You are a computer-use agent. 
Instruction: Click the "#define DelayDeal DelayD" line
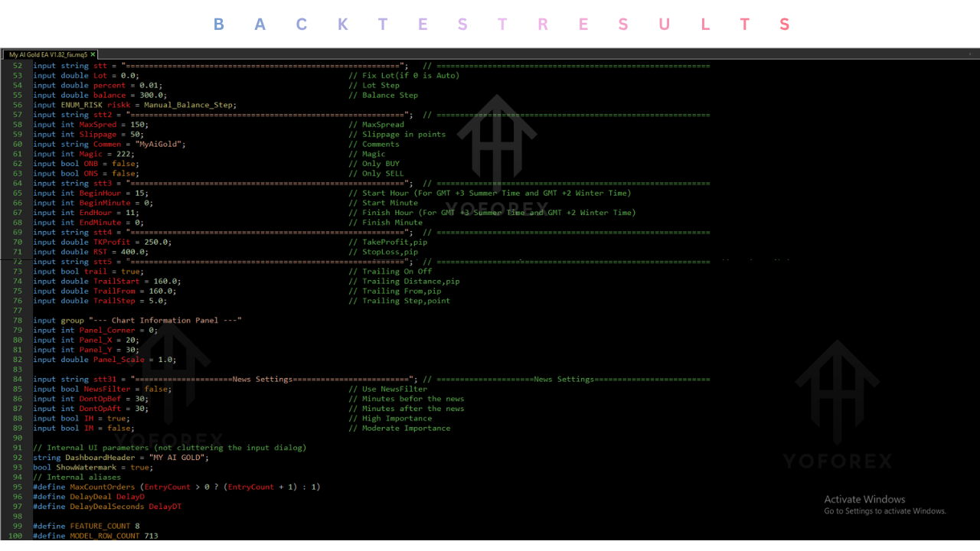(88, 497)
